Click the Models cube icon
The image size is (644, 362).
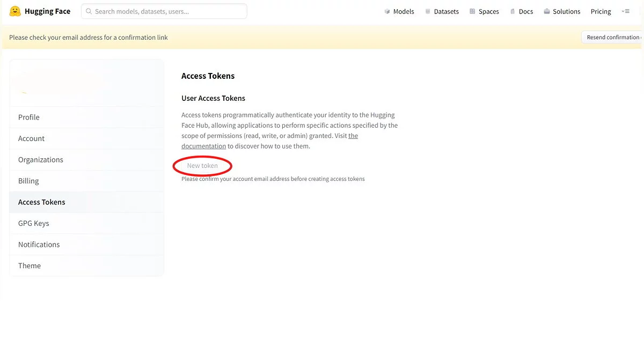387,11
